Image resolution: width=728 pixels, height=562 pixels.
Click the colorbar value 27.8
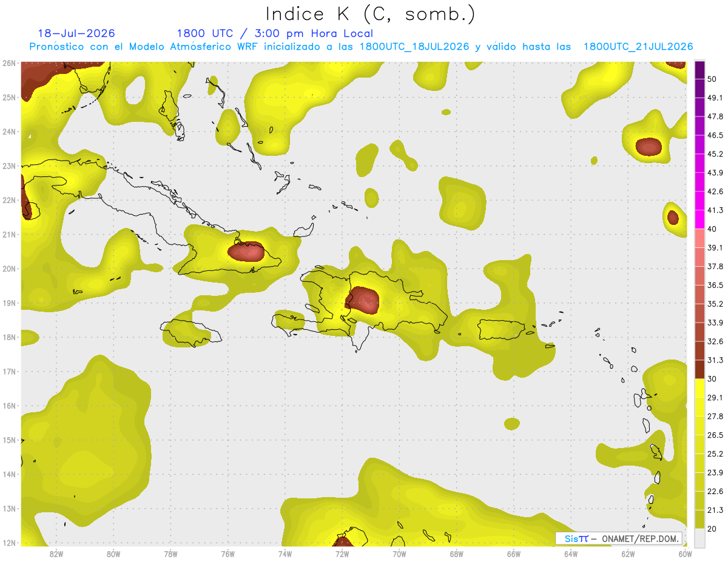pos(715,416)
